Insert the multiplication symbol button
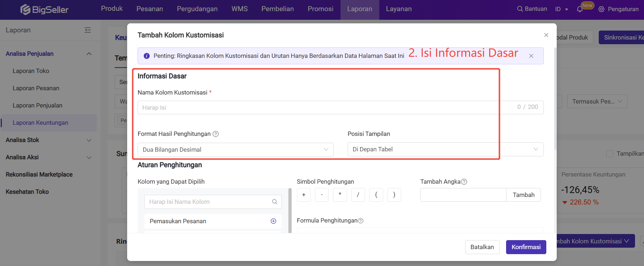The width and height of the screenshot is (644, 266). click(340, 195)
